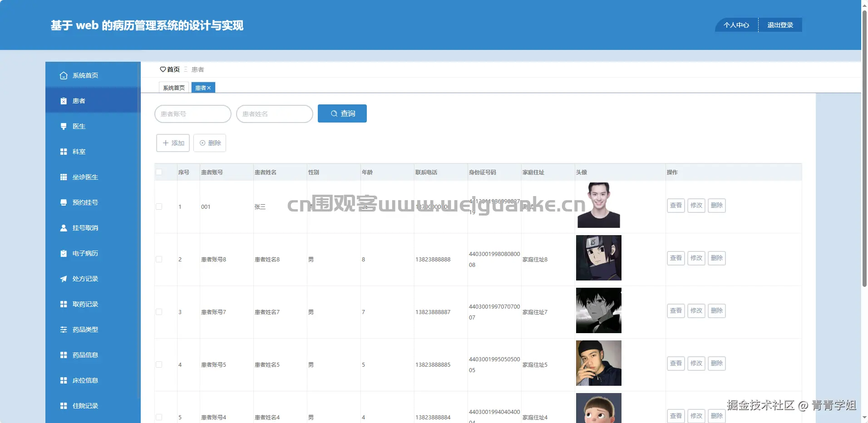
Task: Check the checkbox for row 患者账号4
Action: tap(159, 417)
